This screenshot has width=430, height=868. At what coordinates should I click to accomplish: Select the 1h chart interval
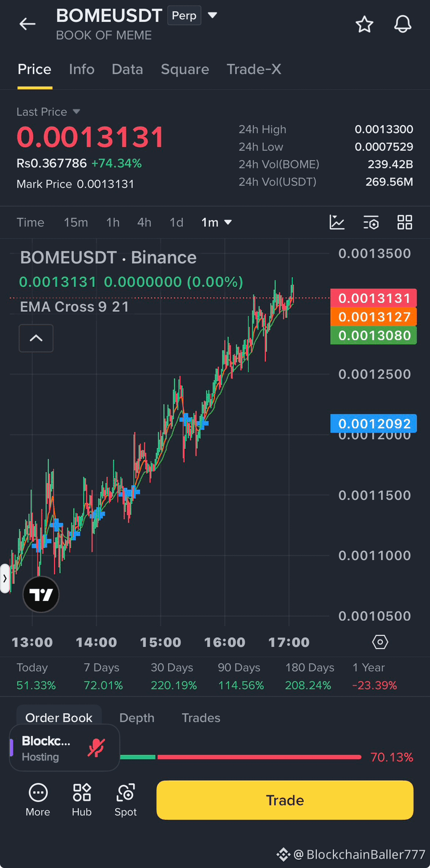point(113,222)
